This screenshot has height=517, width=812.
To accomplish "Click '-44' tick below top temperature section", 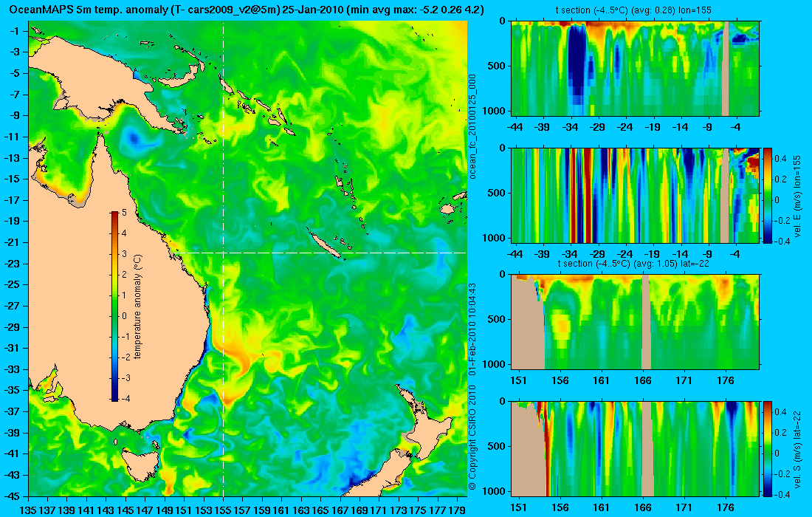I will pyautogui.click(x=515, y=127).
